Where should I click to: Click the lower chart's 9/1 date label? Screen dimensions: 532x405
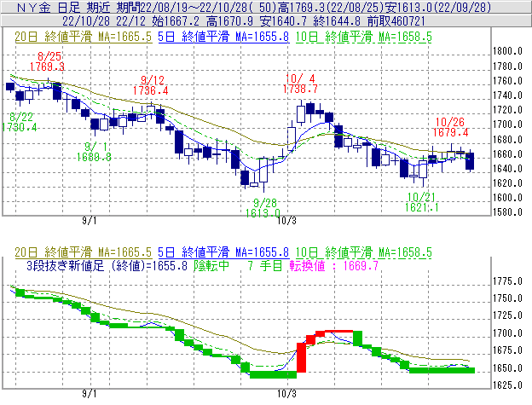(90, 394)
